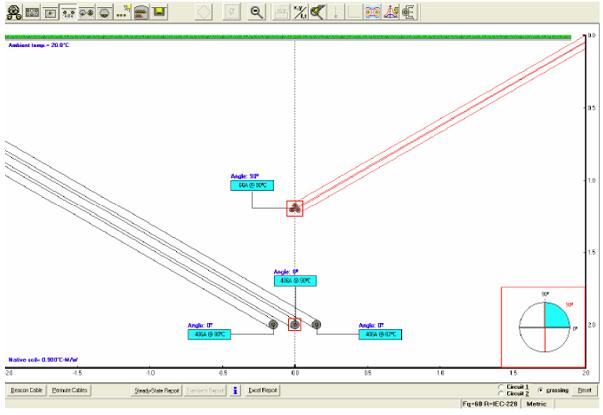The image size is (603, 415).
Task: Select the trefoil cable at the crossing
Action: pyautogui.click(x=294, y=208)
